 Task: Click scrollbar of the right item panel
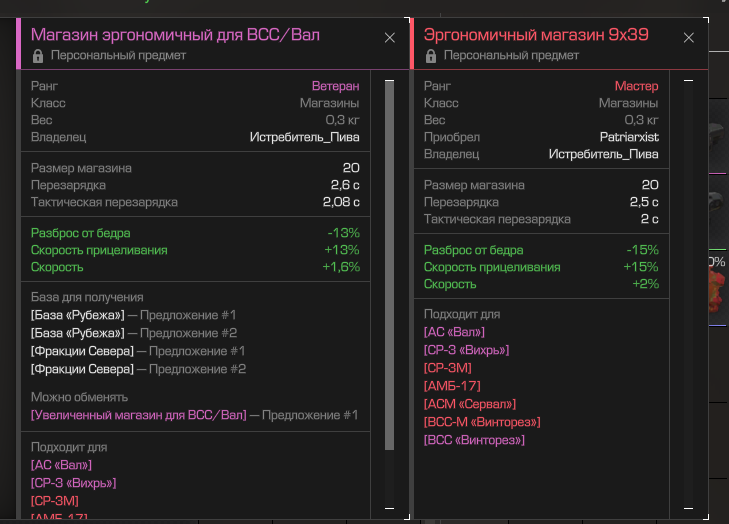point(687,290)
